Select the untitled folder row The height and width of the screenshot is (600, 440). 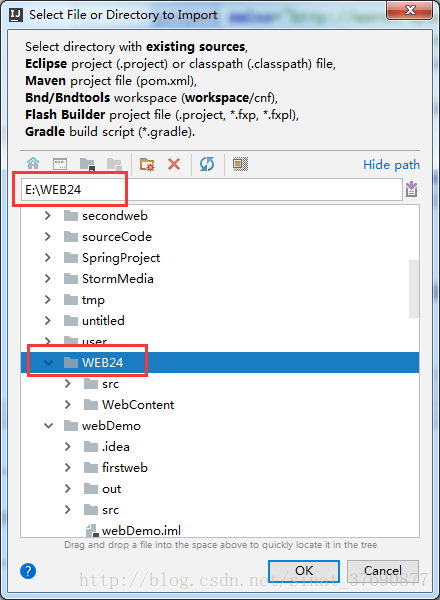220,320
